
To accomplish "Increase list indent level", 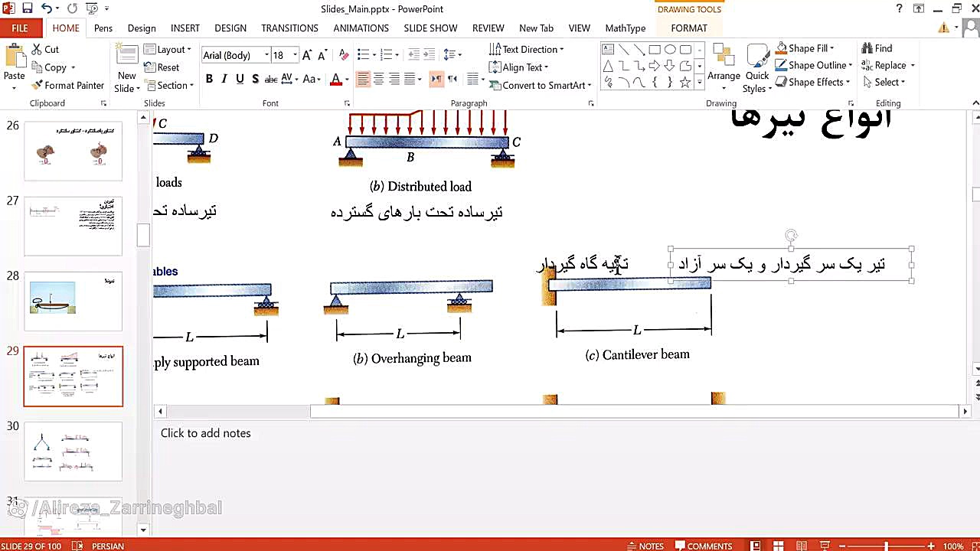I will [430, 54].
